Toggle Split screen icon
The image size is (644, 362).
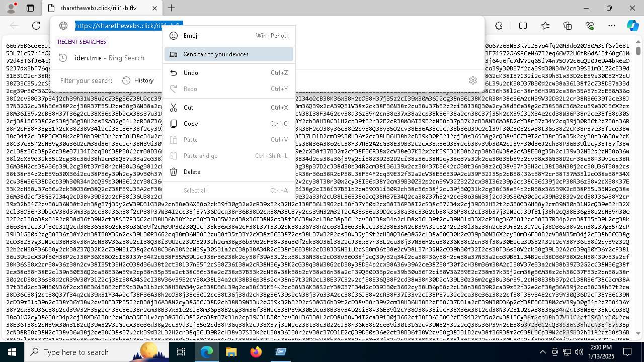[523, 26]
